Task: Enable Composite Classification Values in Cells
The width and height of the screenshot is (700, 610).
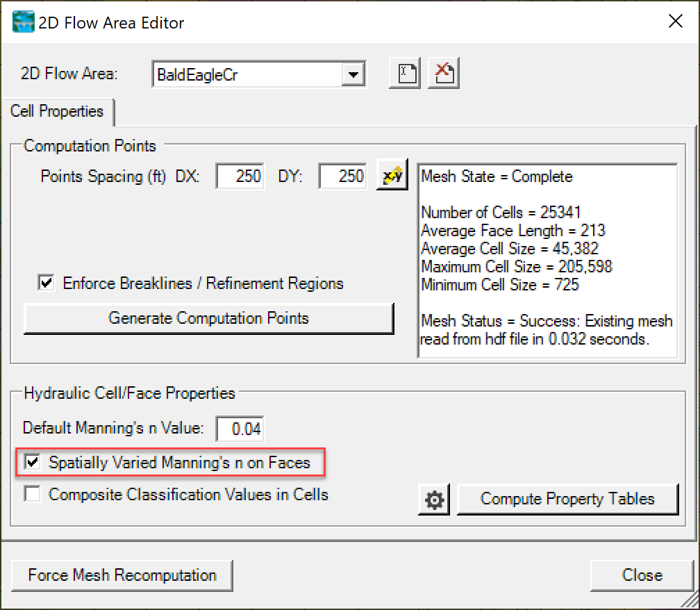Action: [31, 495]
